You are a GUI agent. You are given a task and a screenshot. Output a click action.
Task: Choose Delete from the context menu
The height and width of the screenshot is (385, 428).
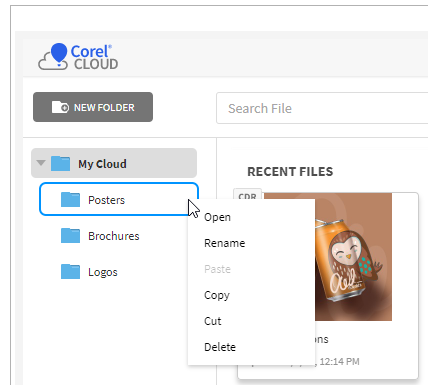click(x=220, y=347)
